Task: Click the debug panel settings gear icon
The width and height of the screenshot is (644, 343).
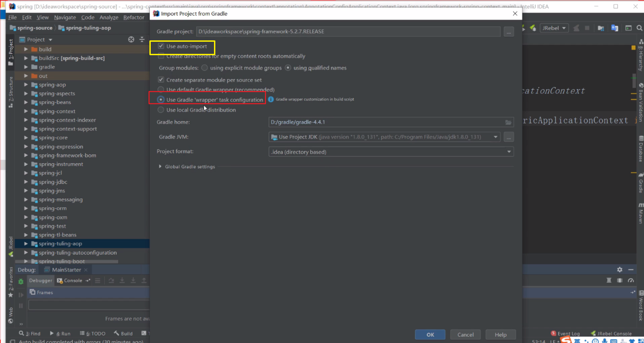Action: (620, 270)
